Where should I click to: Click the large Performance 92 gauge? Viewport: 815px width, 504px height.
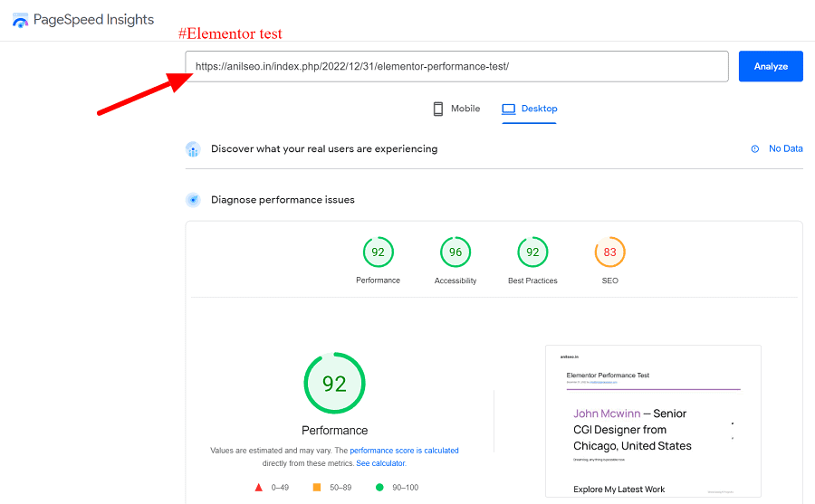coord(335,384)
